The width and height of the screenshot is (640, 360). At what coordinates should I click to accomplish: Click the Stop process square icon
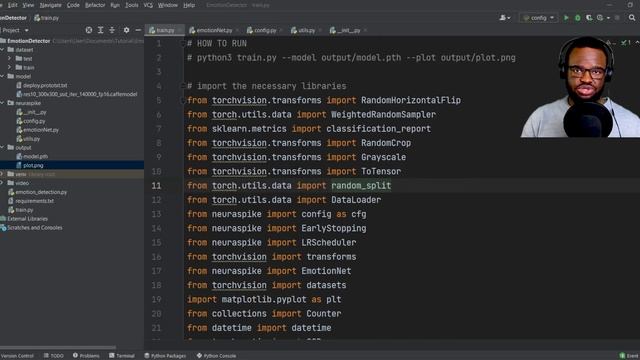(x=617, y=18)
